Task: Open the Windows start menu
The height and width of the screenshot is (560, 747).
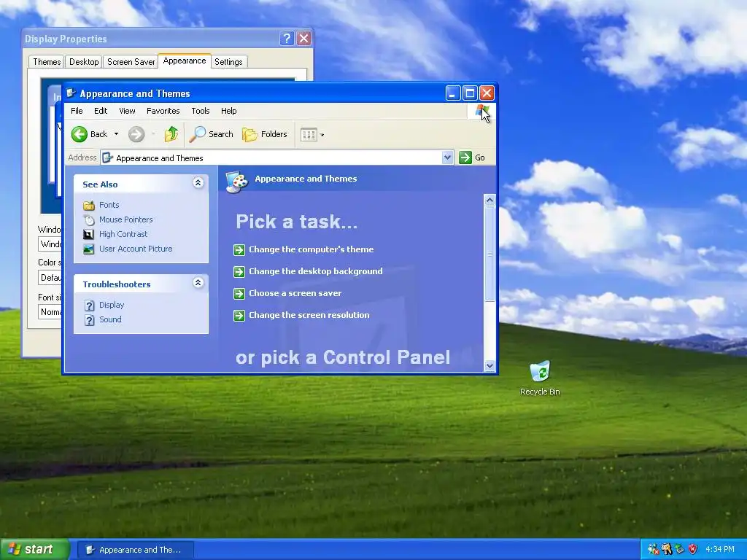Action: coord(34,550)
